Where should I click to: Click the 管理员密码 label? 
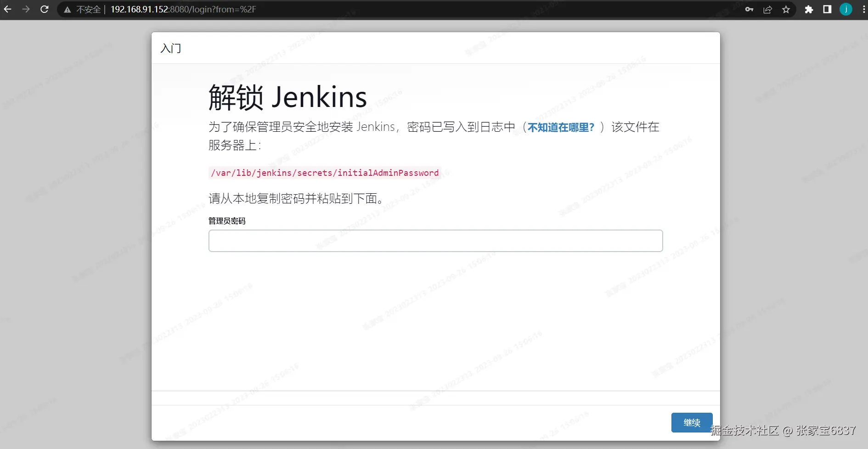coord(227,221)
